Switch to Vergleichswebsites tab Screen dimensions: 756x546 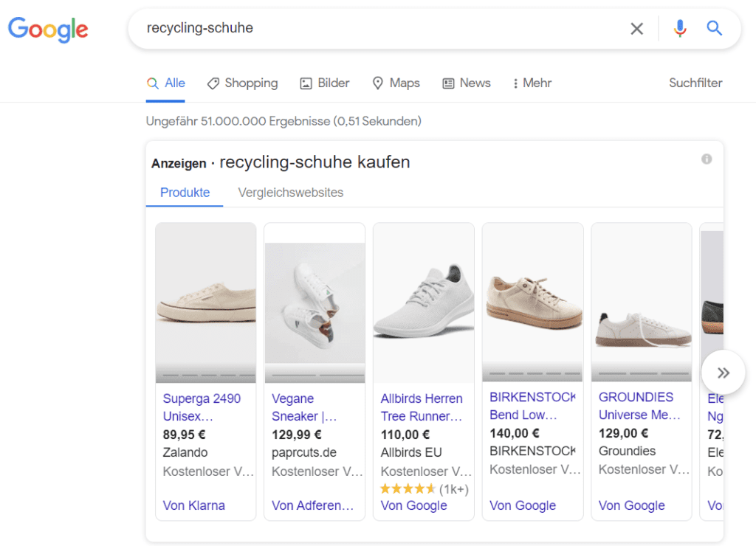click(x=291, y=193)
